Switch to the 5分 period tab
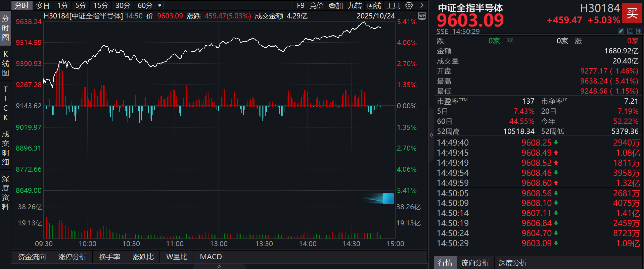Viewport: 644px width, 269px height. tap(81, 5)
